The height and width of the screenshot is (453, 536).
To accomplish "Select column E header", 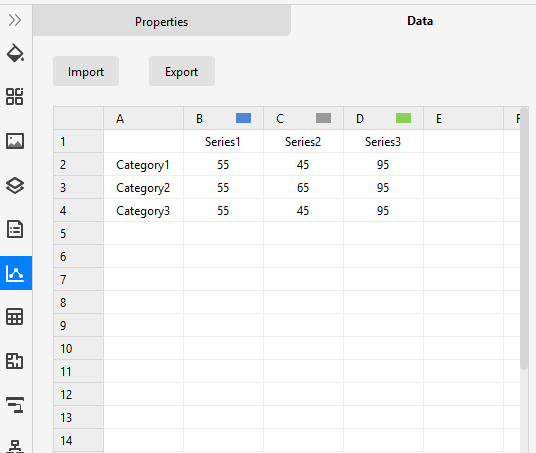I will click(464, 118).
